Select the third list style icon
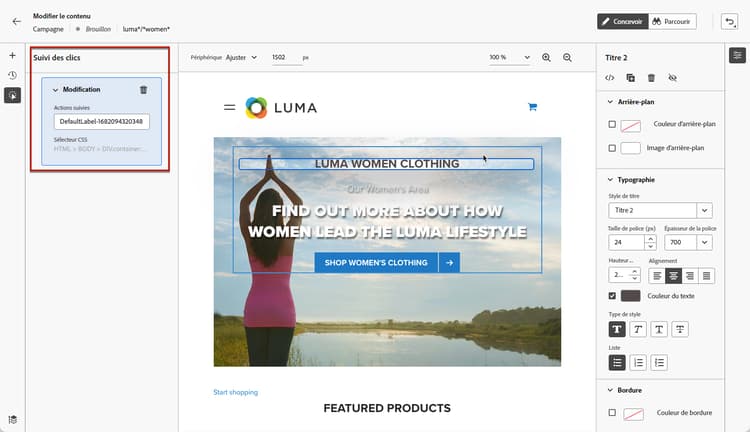750x432 pixels. pos(659,363)
